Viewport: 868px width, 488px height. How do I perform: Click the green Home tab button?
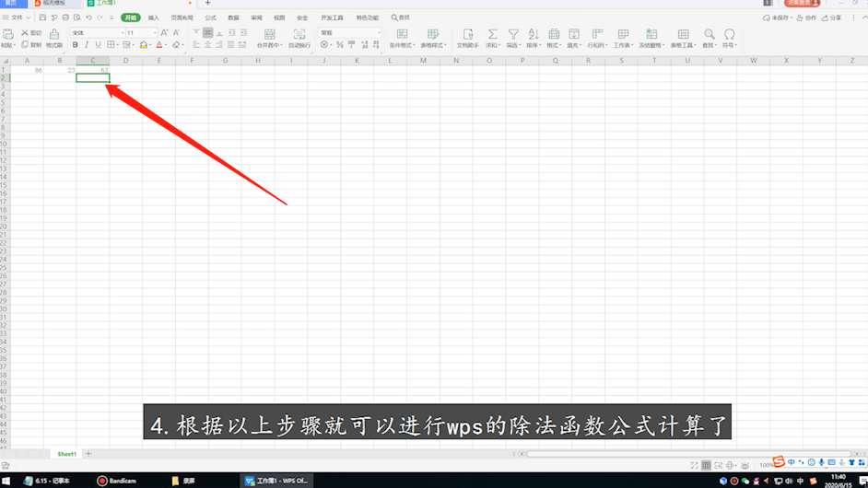[x=131, y=17]
